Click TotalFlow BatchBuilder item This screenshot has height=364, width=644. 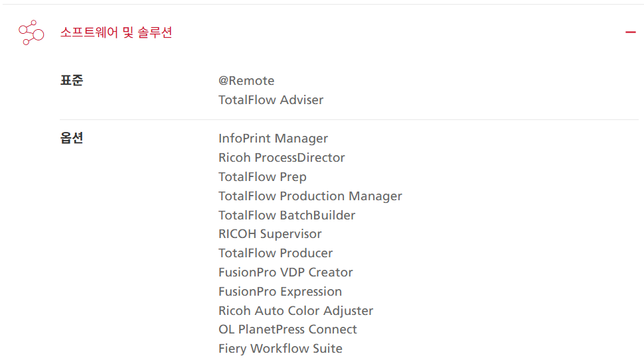[x=287, y=215]
